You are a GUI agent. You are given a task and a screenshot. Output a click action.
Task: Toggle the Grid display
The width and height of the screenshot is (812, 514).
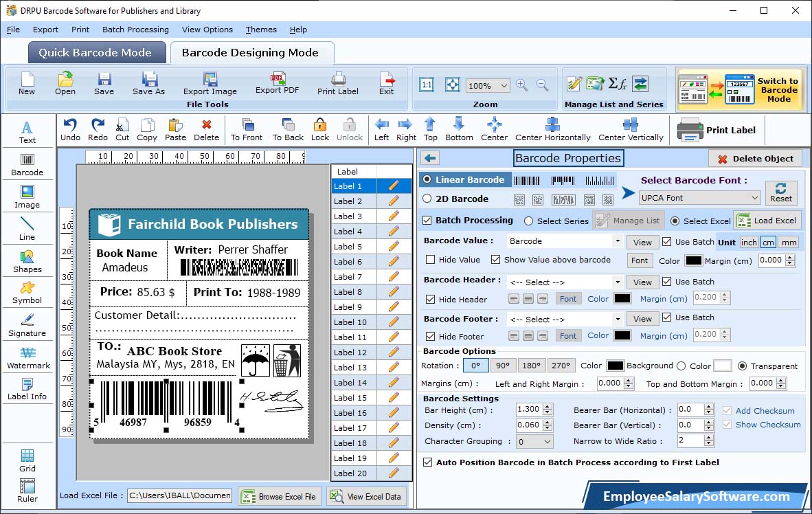tap(27, 460)
